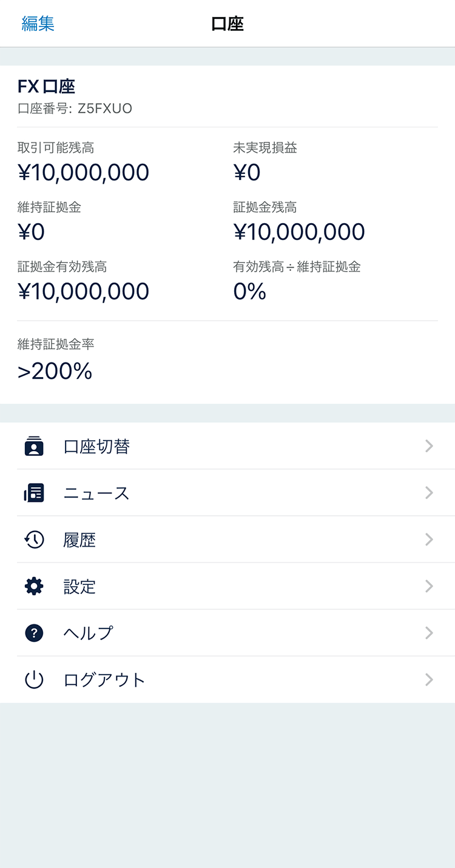Tap the 取引可能残高 amount value

(x=84, y=173)
